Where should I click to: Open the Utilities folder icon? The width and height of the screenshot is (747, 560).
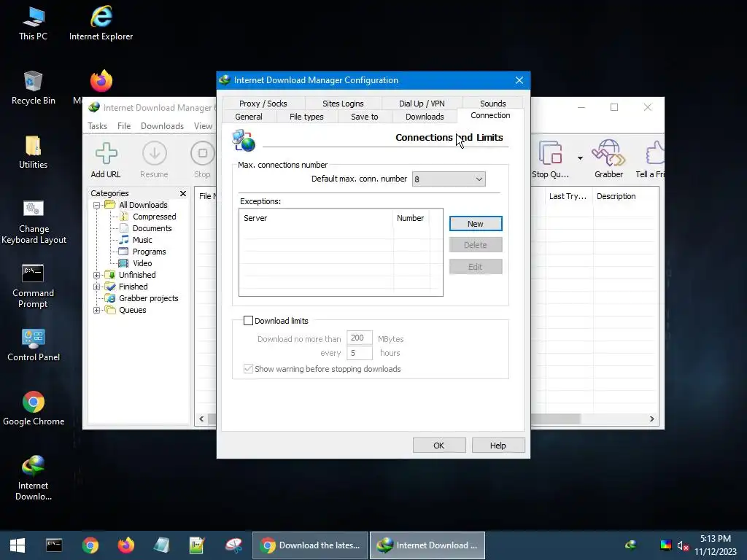pos(33,152)
